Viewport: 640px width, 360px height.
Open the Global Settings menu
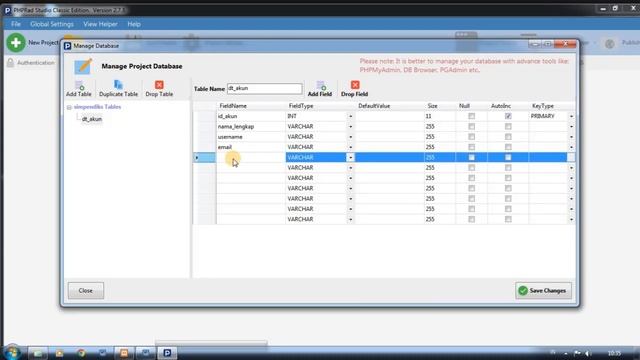point(52,24)
